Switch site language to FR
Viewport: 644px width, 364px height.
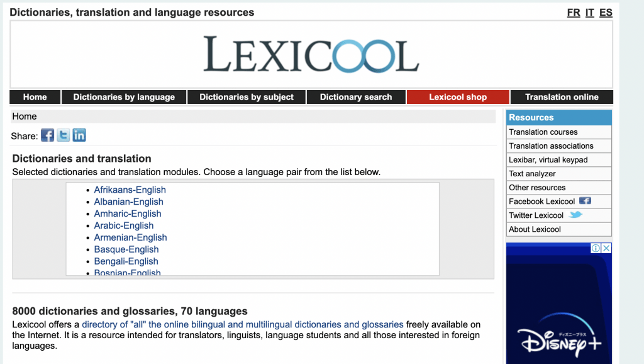[574, 13]
